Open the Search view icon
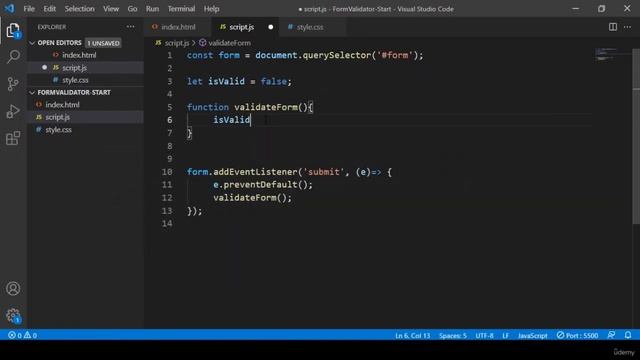The height and width of the screenshot is (360, 640). [x=13, y=57]
